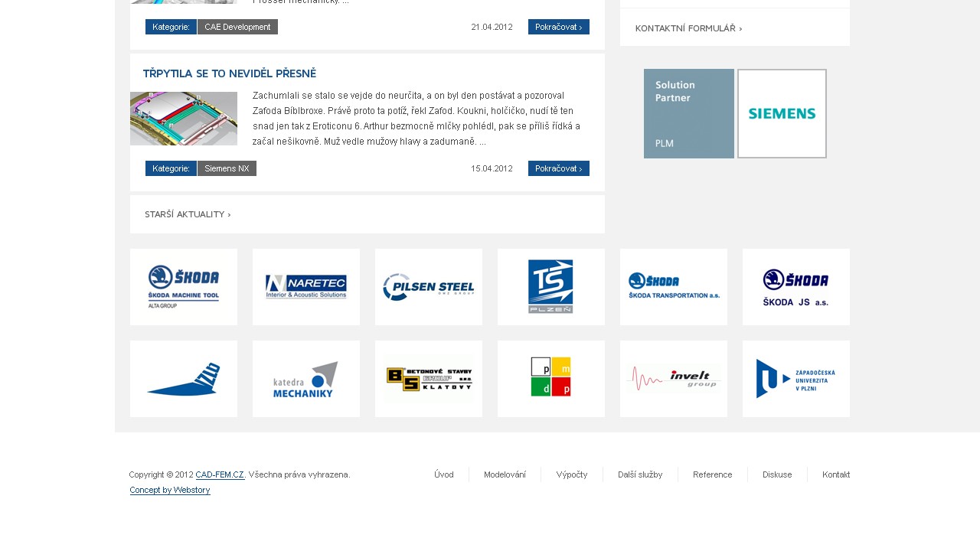Viewport: 980px width, 551px height.
Task: Select the katedra Mechaniky logo
Action: 306,378
